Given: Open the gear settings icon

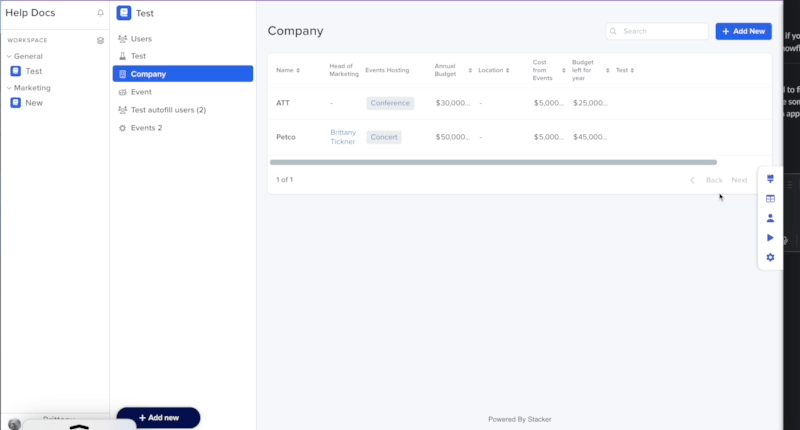Looking at the screenshot, I should (x=770, y=257).
